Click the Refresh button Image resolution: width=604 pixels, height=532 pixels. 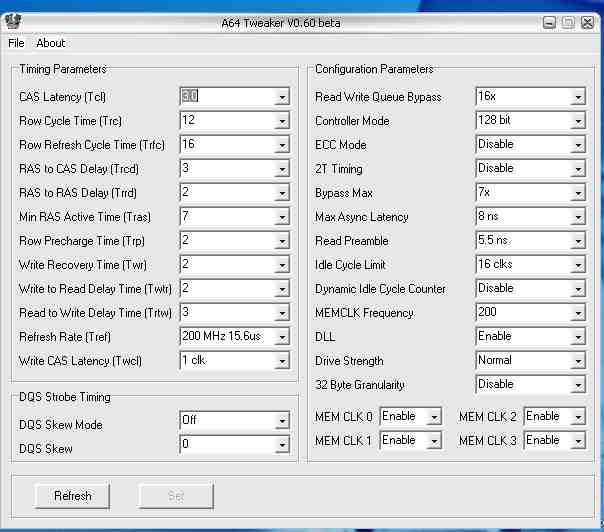72,496
